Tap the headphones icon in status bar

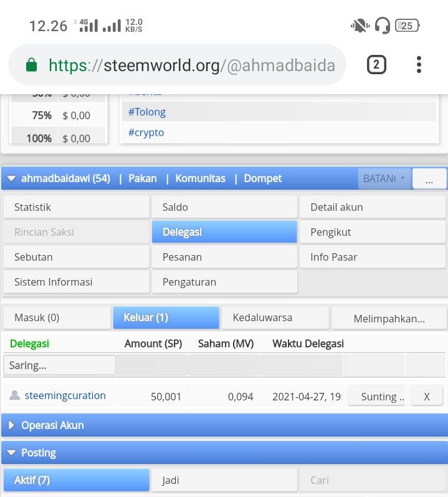tap(383, 26)
